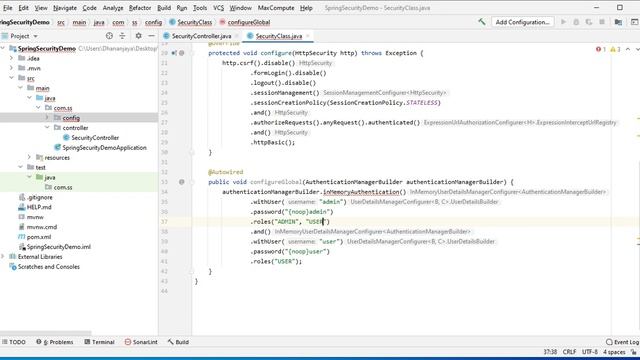The height and width of the screenshot is (360, 640).
Task: Select SpringSecurityDemoApplication class in tree
Action: [104, 148]
